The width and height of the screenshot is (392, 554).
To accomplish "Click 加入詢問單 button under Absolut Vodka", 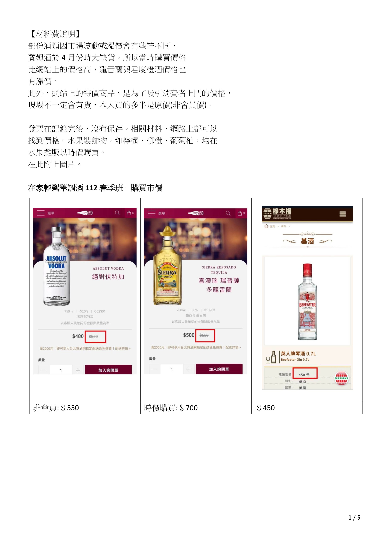I will [108, 370].
